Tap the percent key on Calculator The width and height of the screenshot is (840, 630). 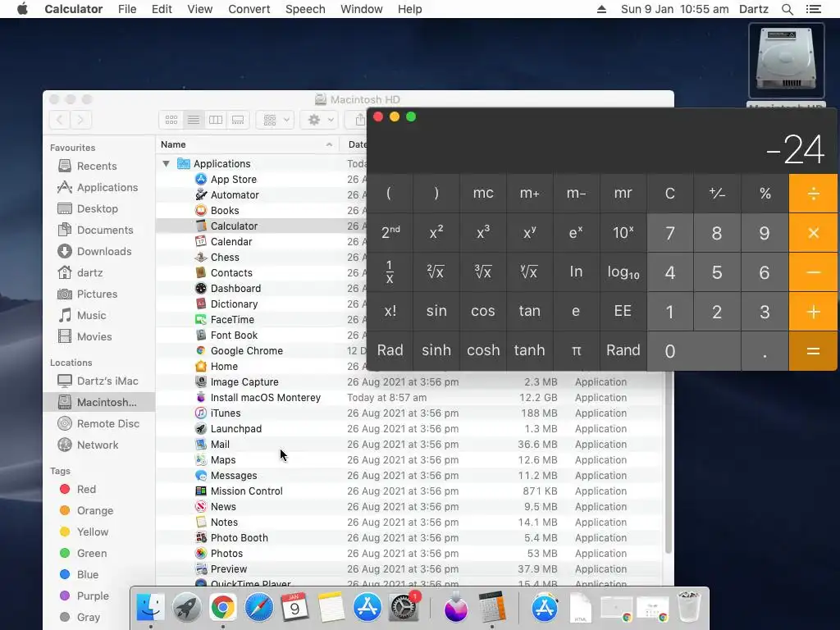[x=765, y=194]
